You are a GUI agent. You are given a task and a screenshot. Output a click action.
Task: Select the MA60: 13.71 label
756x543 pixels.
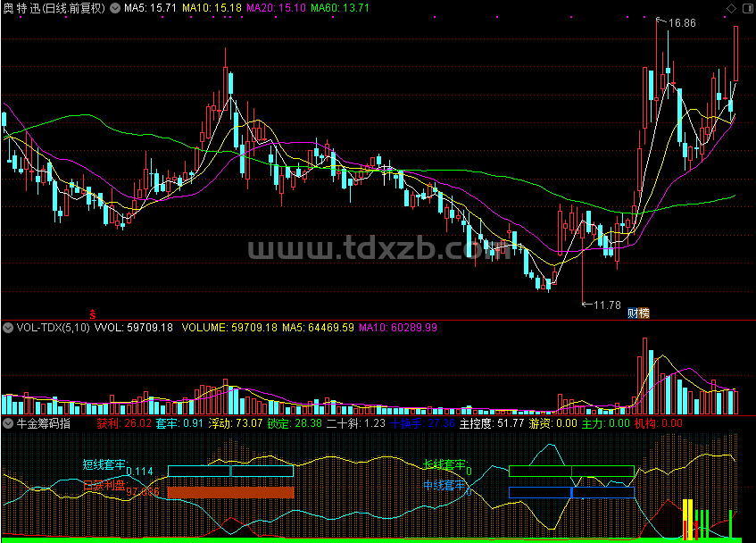point(340,8)
